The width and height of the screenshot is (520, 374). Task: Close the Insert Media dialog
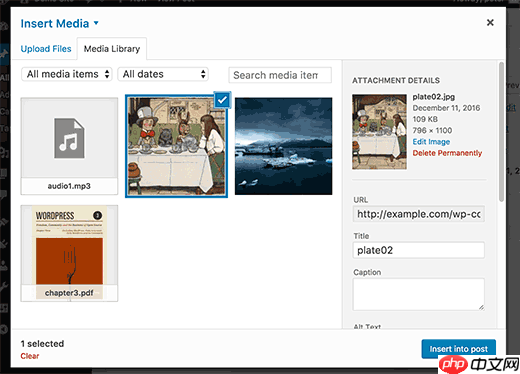tap(490, 23)
